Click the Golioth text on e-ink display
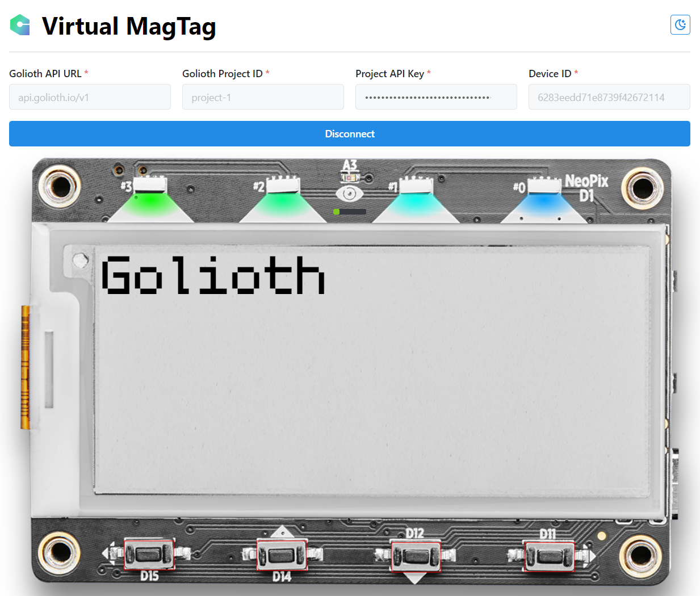Image resolution: width=700 pixels, height=596 pixels. coord(213,275)
